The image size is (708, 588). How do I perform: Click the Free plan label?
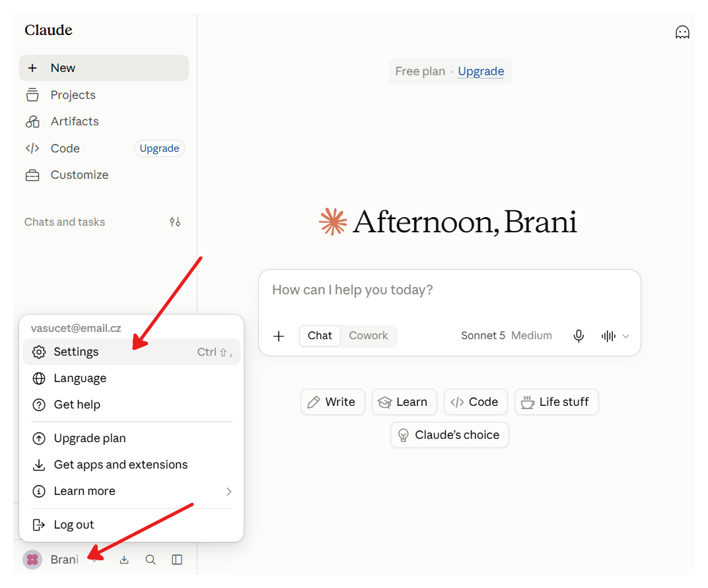420,71
